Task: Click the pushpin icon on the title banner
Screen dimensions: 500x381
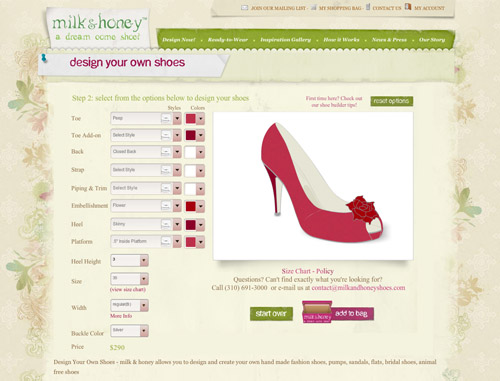Action: (x=44, y=58)
